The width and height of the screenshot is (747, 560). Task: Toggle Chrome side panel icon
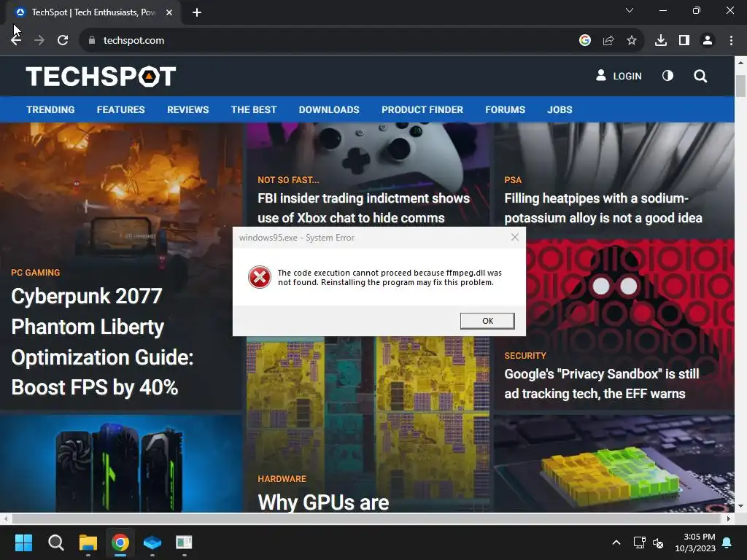[x=684, y=41]
